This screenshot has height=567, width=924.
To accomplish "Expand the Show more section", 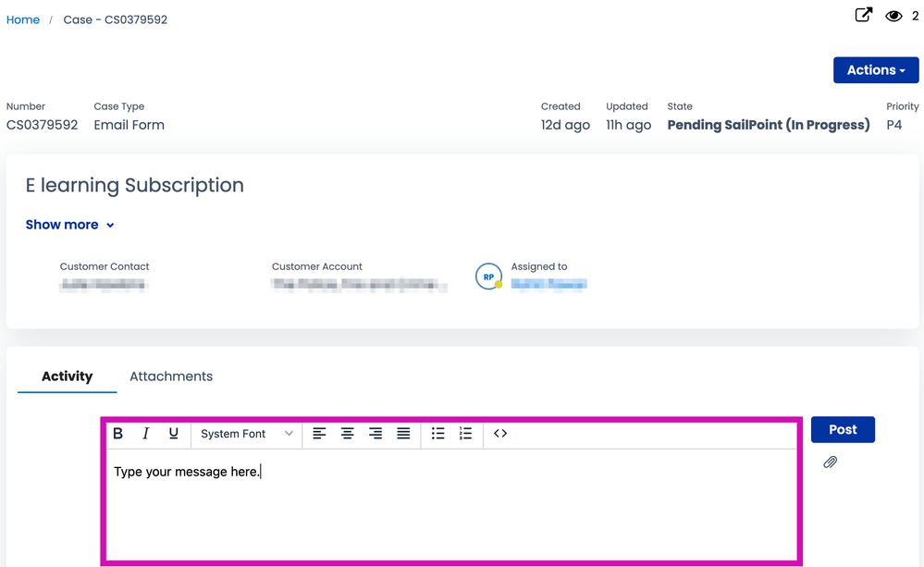I will click(x=70, y=225).
